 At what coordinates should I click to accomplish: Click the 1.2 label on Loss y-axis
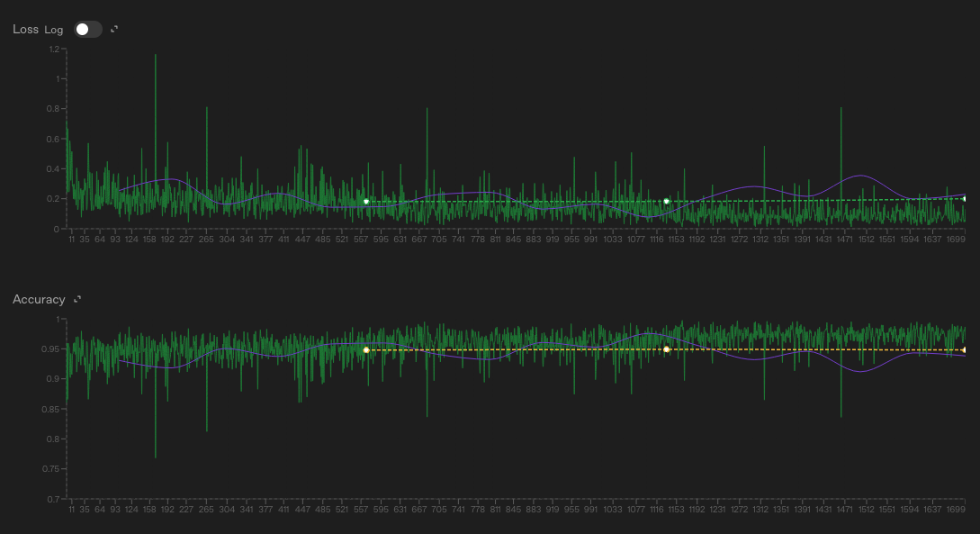click(57, 50)
